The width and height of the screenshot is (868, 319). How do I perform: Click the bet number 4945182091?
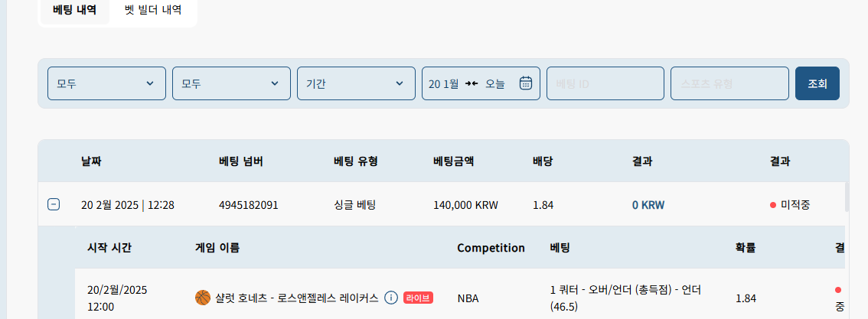(249, 205)
